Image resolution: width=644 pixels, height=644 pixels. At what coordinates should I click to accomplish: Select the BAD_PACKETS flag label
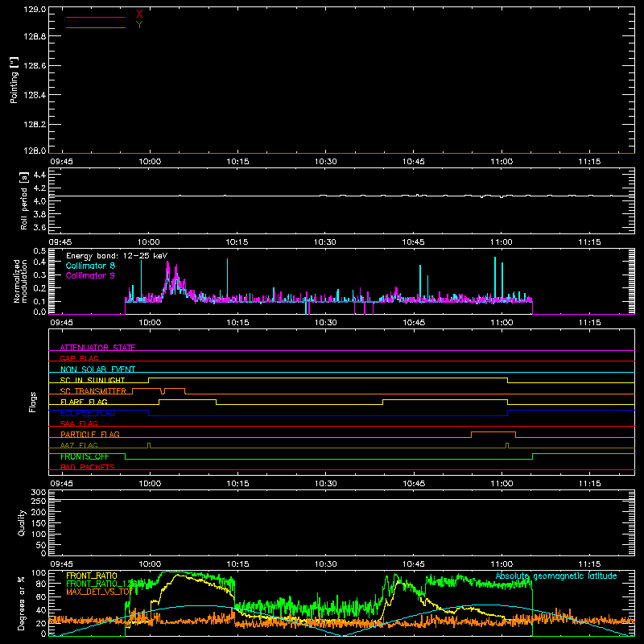click(x=88, y=467)
